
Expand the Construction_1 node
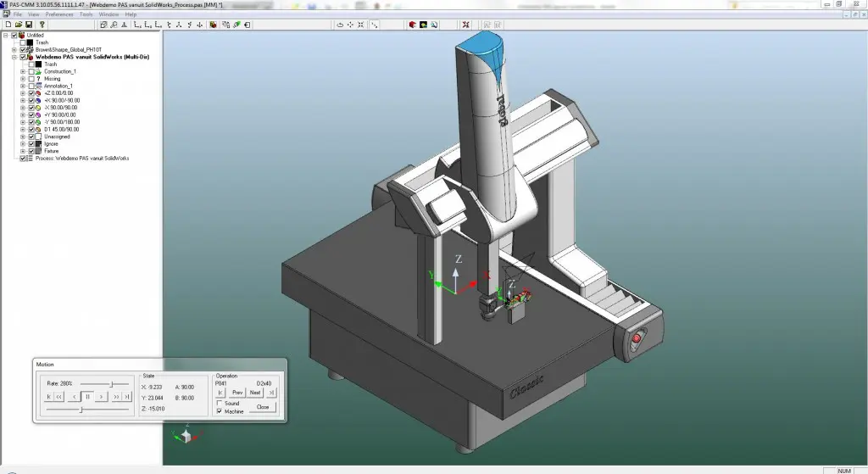click(x=23, y=71)
